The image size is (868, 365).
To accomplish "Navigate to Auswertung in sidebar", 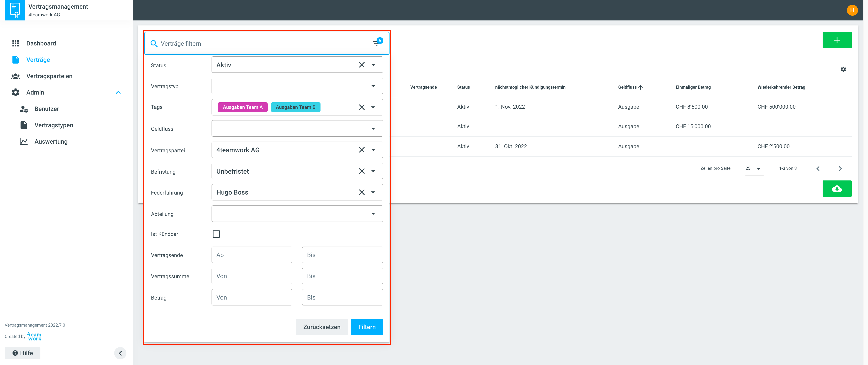I will [x=51, y=142].
